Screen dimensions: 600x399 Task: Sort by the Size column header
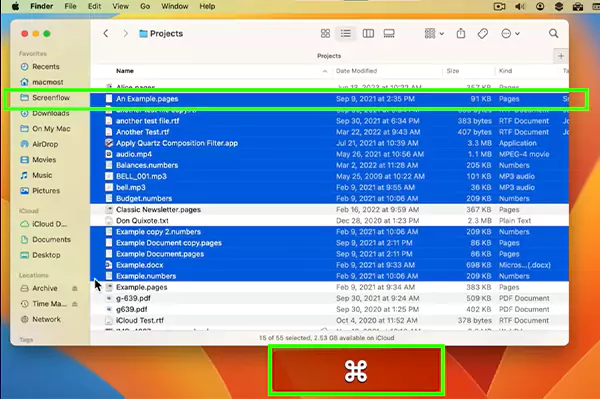point(453,71)
